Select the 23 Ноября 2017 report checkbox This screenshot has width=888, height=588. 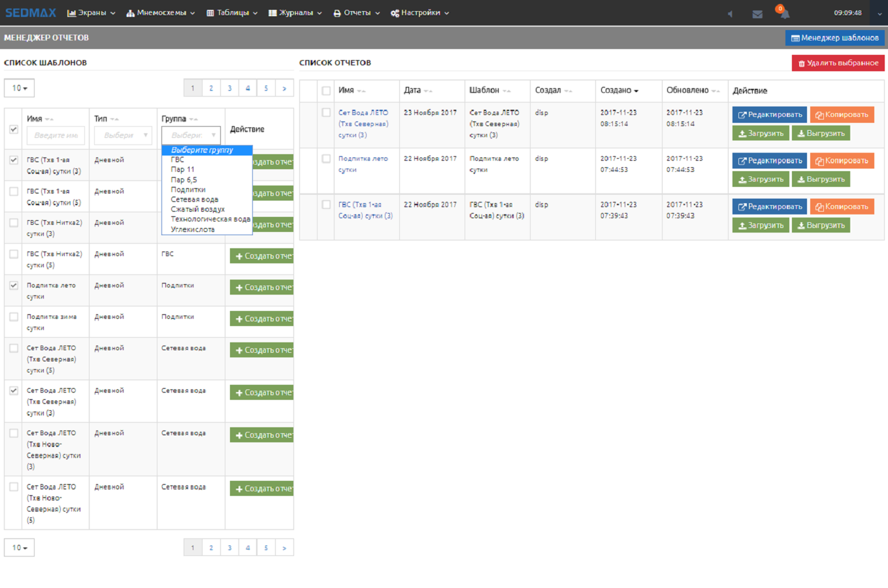pyautogui.click(x=326, y=112)
